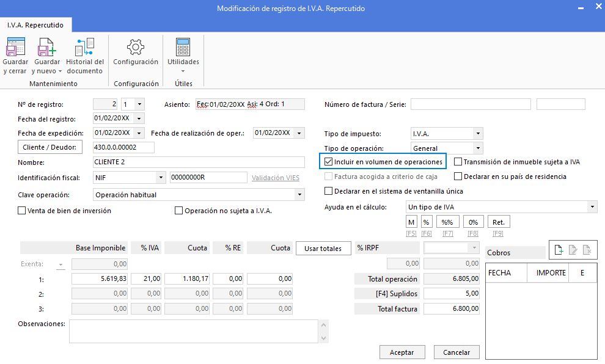Screen dimensions: 605x364
Task: Check Operación no sujeta a I.V.A.
Action: click(x=178, y=211)
